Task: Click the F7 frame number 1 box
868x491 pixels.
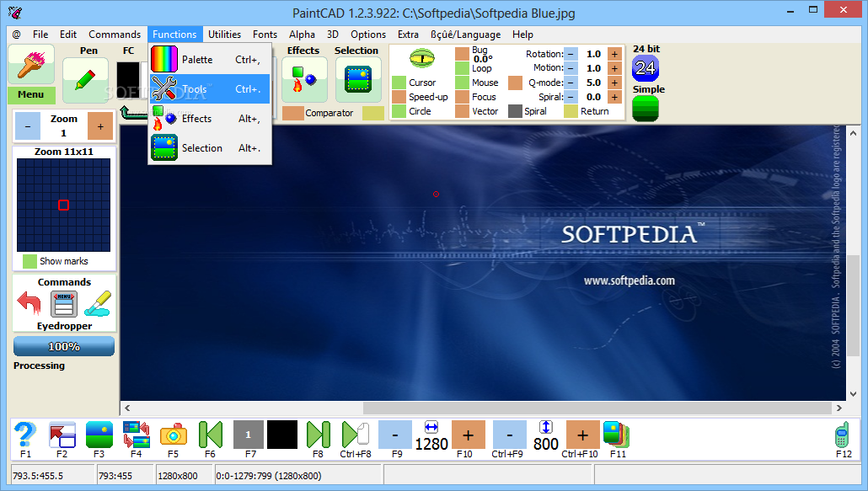Action: 248,435
